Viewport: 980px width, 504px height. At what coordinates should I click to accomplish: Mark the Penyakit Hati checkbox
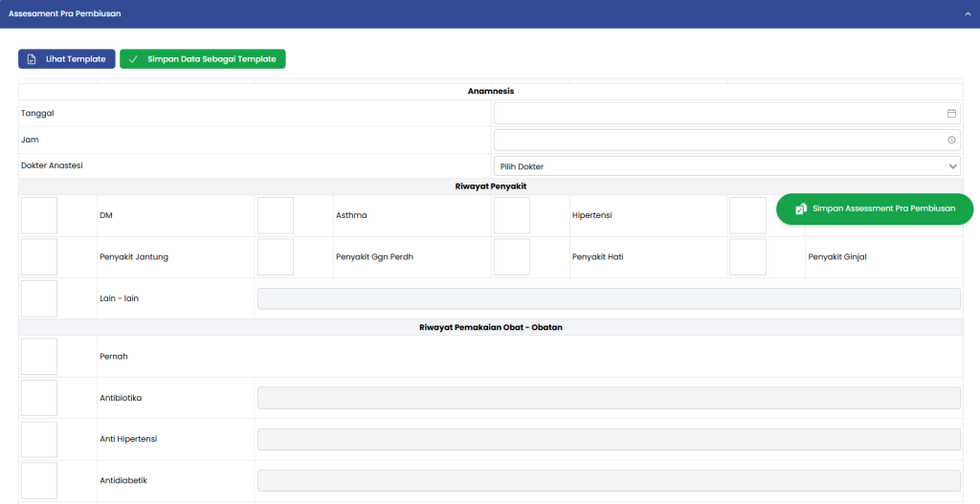click(512, 257)
